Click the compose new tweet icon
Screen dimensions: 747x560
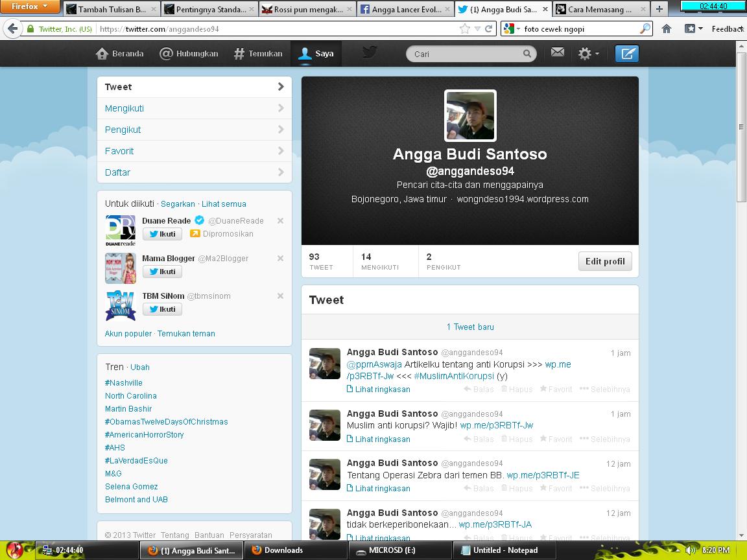pos(626,54)
